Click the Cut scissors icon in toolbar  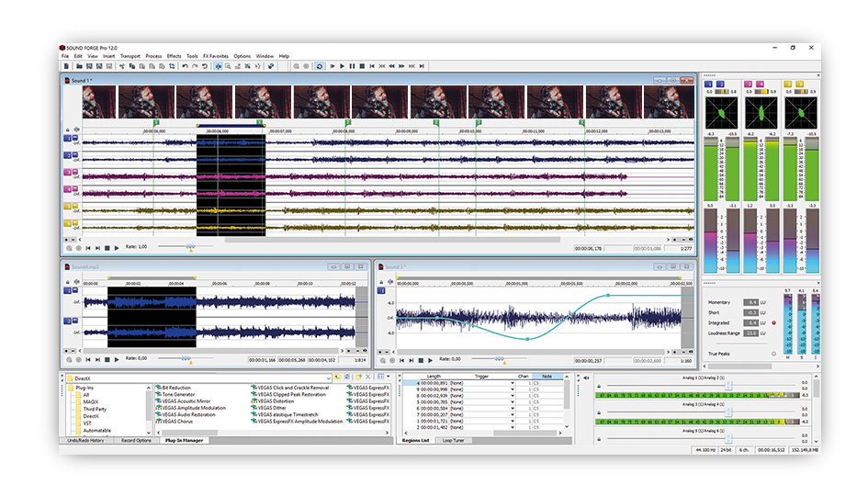click(x=122, y=66)
